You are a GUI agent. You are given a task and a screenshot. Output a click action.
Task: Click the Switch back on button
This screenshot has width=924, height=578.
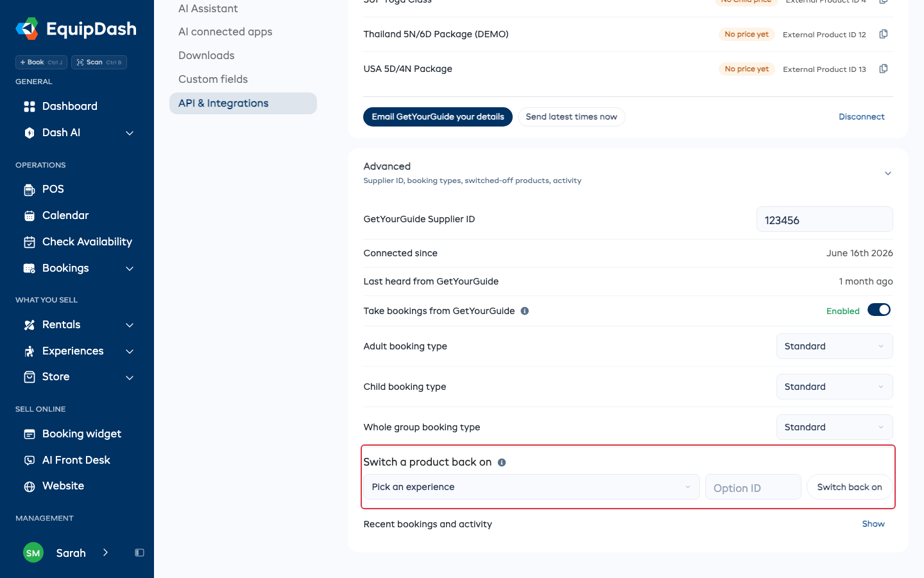(x=850, y=487)
